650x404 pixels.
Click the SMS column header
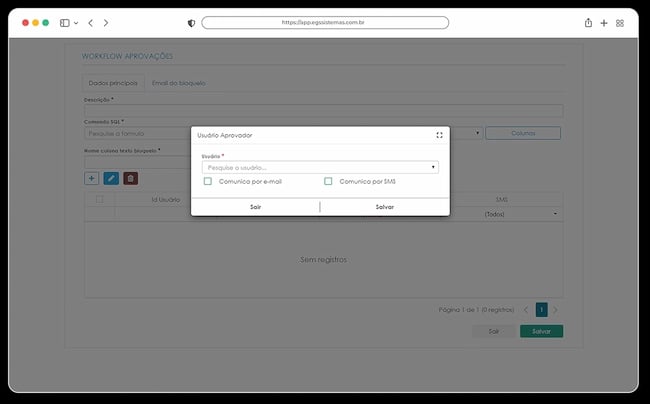pos(502,200)
